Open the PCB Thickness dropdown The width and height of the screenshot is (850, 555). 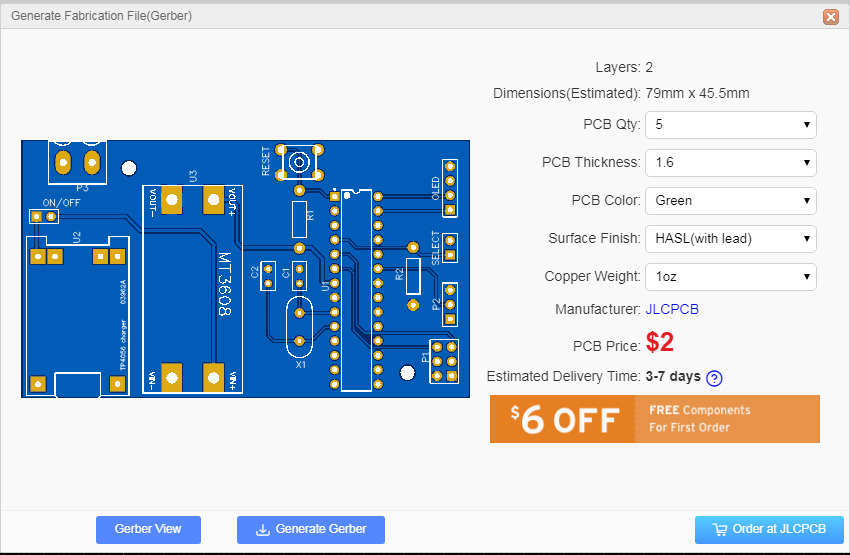click(x=731, y=163)
